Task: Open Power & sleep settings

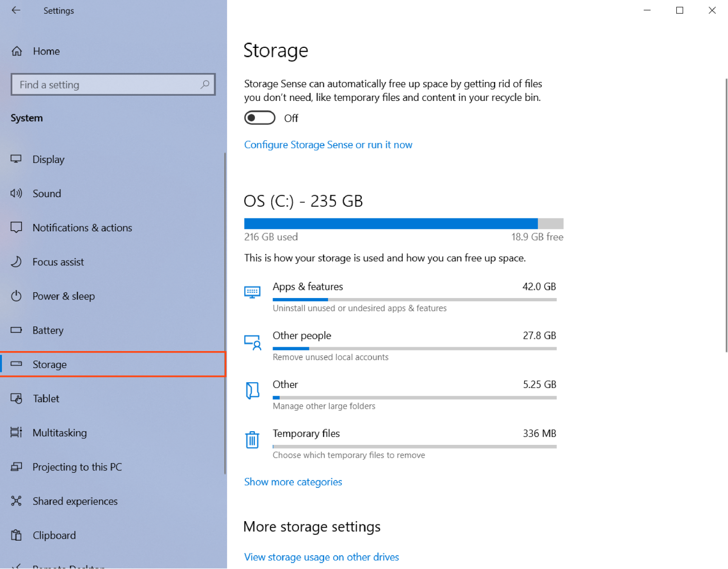Action: click(x=64, y=296)
